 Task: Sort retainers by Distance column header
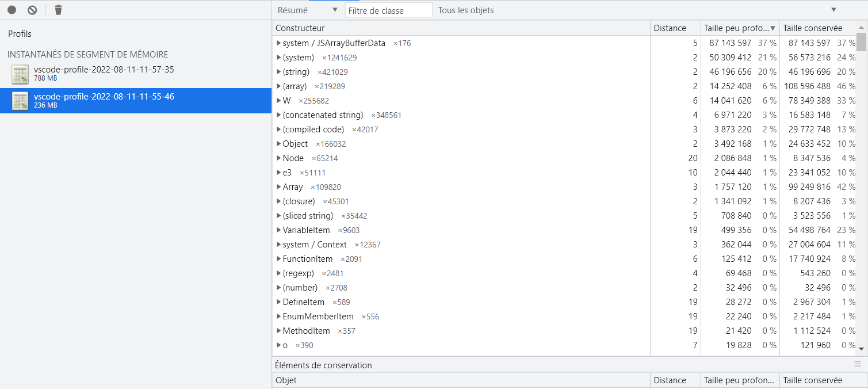tap(675, 380)
